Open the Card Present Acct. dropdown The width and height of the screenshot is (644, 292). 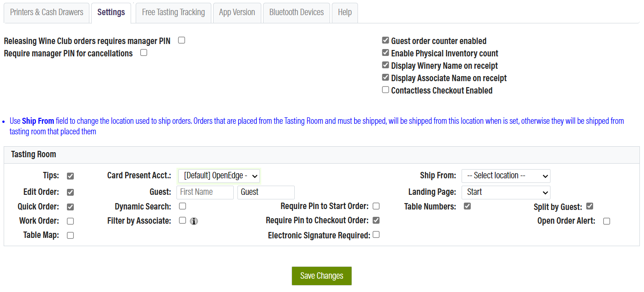pos(219,176)
